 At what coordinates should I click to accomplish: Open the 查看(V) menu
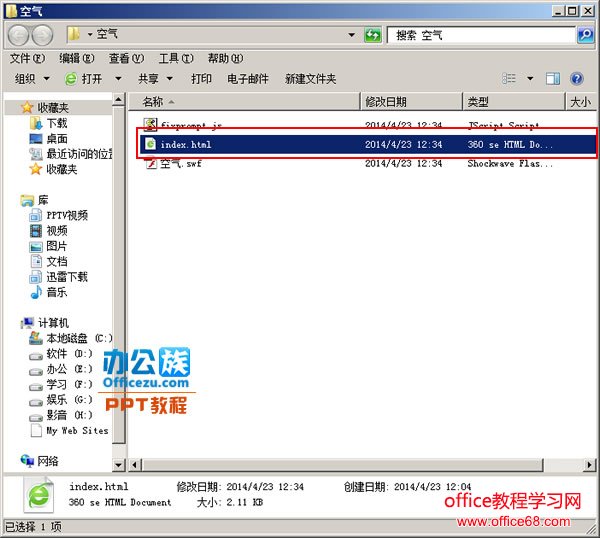126,58
